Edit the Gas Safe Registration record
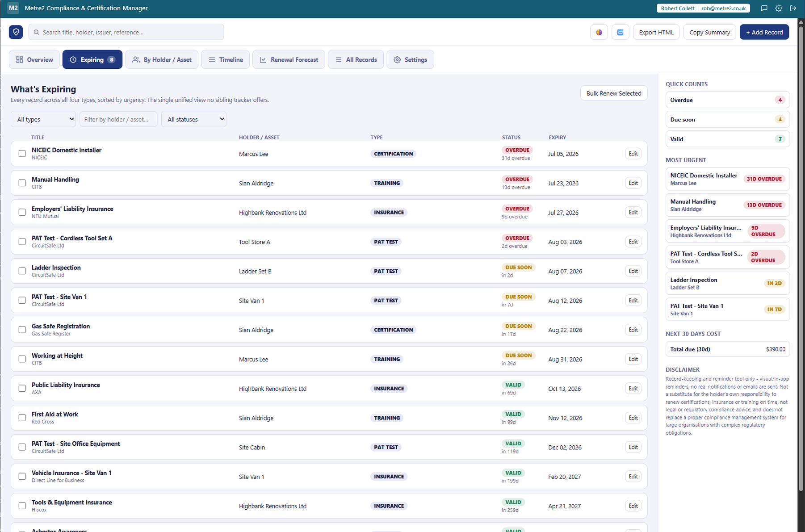805x532 pixels. (633, 330)
